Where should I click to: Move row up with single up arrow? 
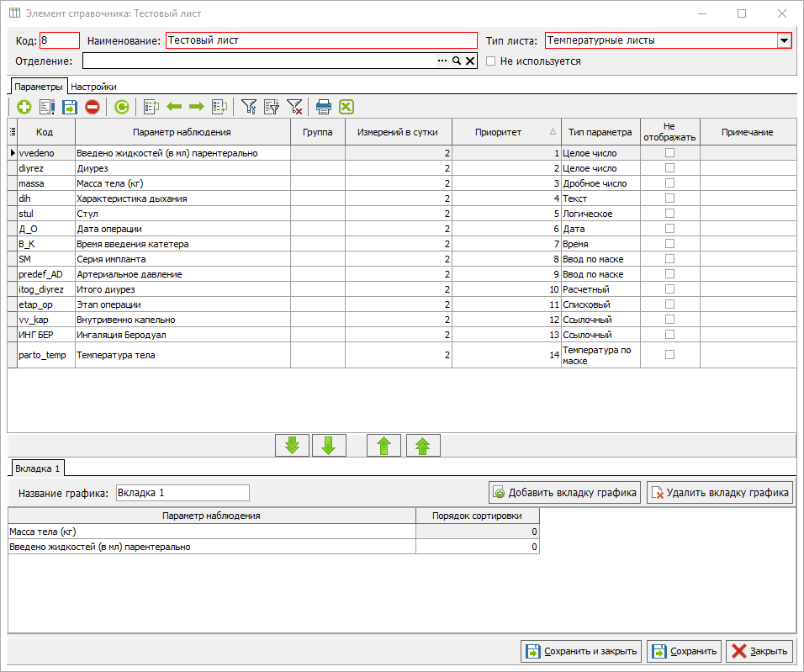click(x=384, y=445)
